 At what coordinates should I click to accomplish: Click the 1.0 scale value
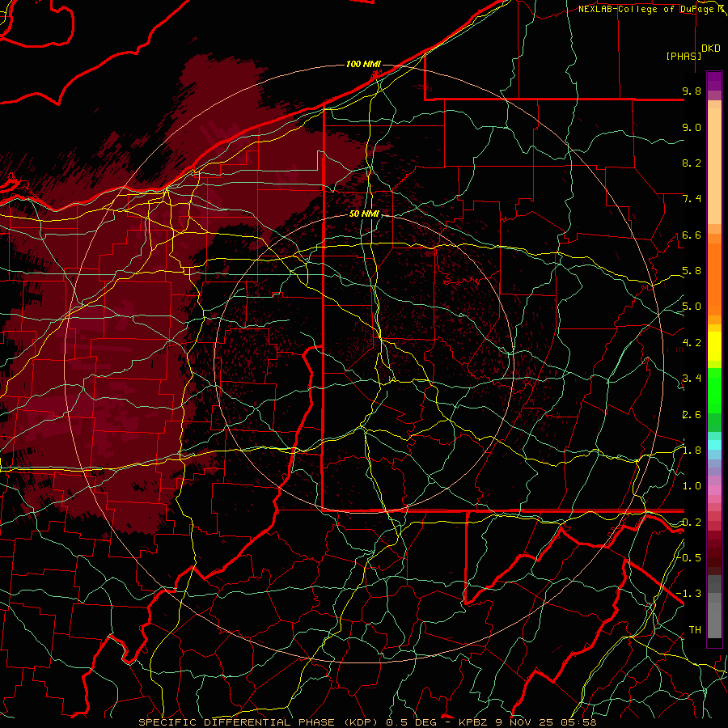[692, 486]
